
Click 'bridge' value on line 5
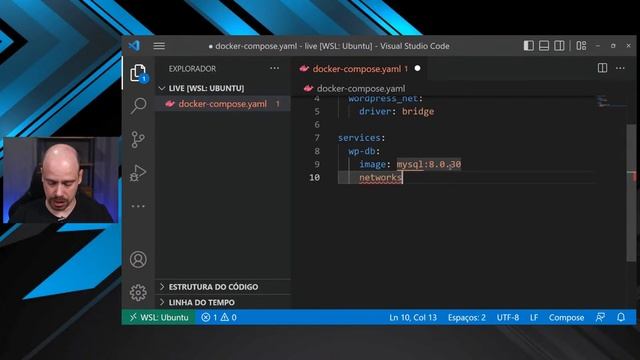418,111
